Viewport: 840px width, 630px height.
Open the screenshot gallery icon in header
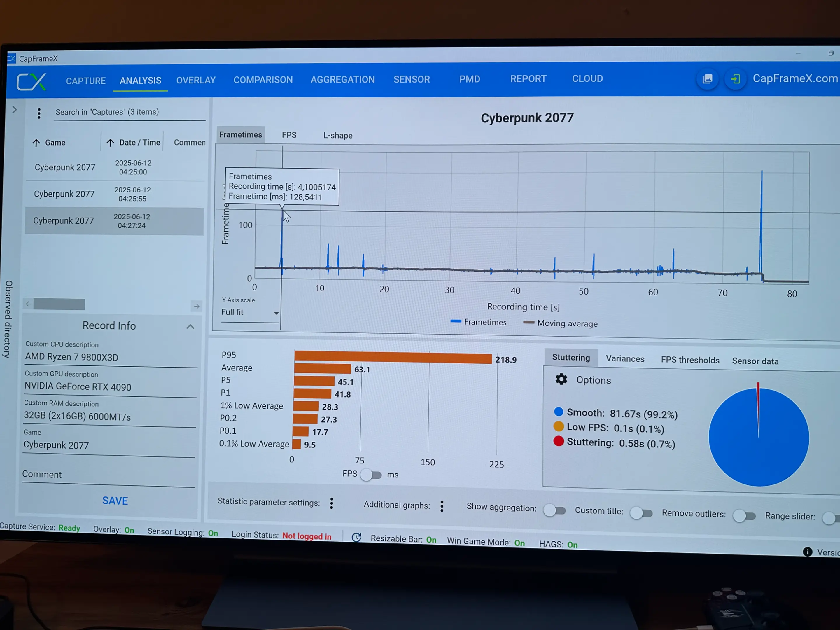pos(707,79)
